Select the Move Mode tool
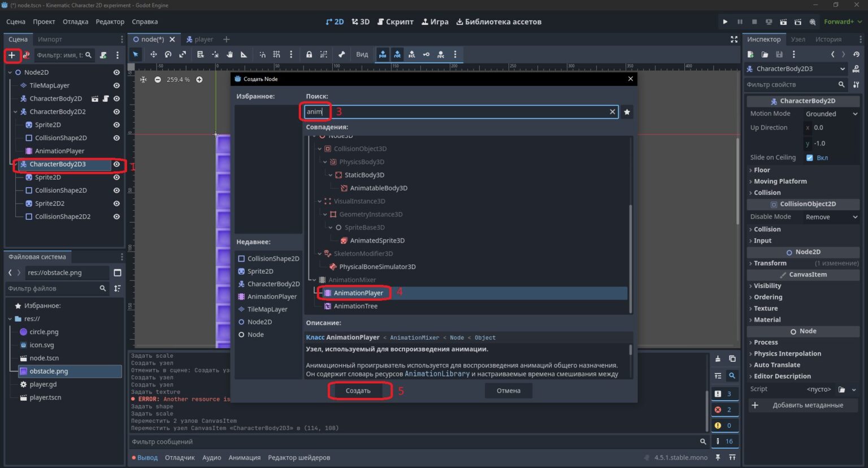 point(153,54)
